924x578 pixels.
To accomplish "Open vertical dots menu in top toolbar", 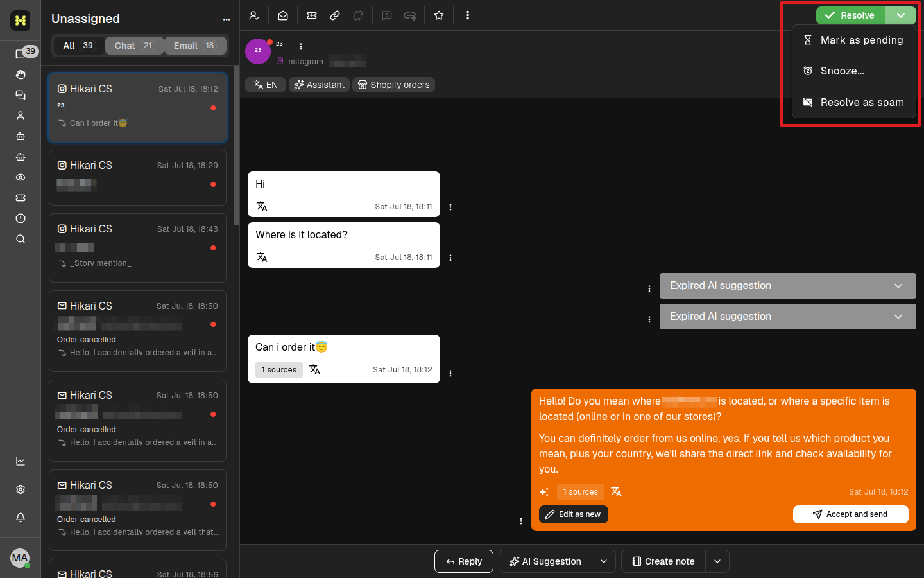I will pyautogui.click(x=468, y=15).
